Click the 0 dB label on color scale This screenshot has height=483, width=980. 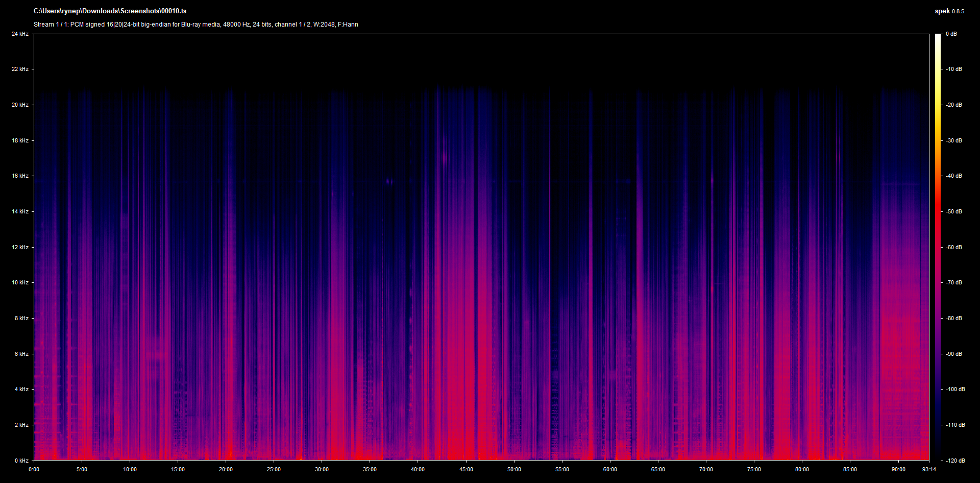[x=951, y=34]
